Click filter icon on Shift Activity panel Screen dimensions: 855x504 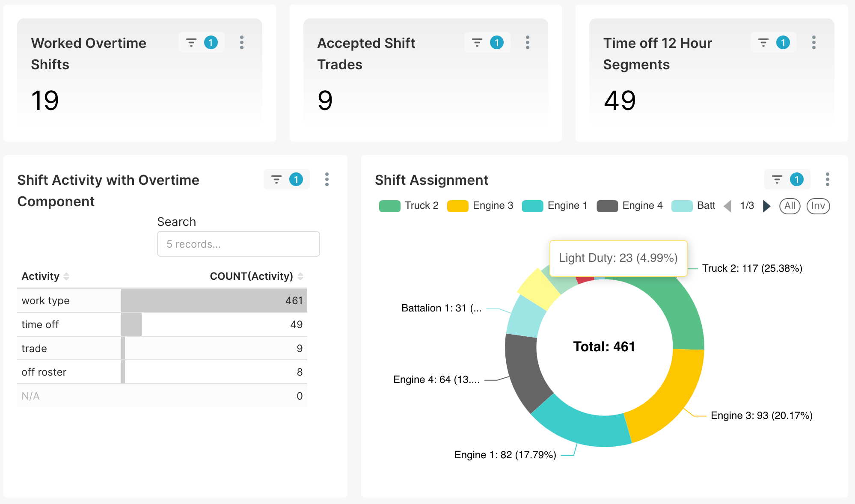pos(276,179)
